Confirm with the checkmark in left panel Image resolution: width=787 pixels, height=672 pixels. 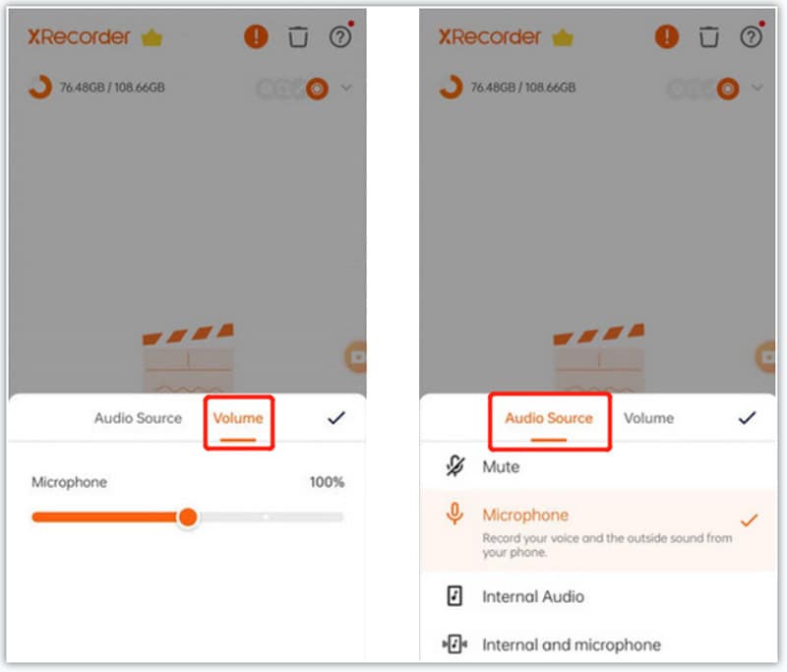336,417
